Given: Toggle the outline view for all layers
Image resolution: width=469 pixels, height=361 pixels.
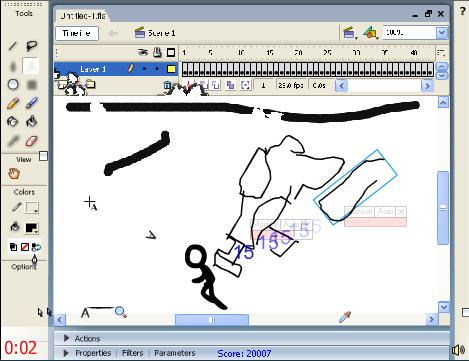Looking at the screenshot, I should (171, 52).
